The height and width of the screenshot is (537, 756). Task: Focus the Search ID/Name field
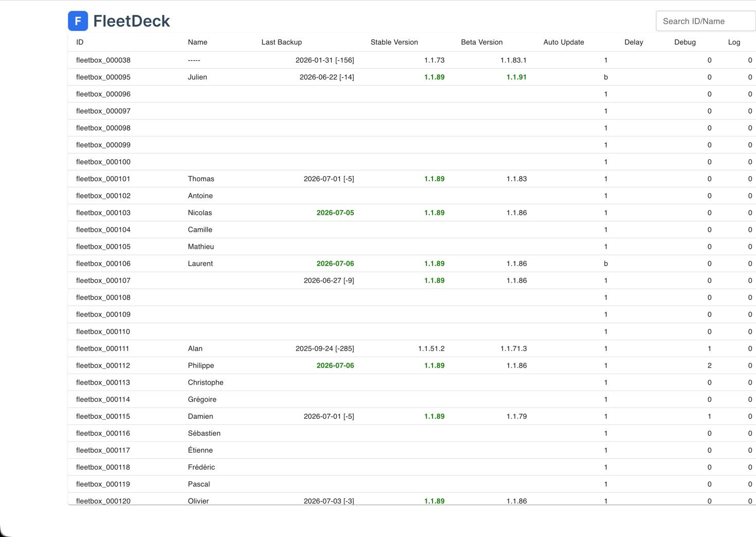pyautogui.click(x=706, y=21)
